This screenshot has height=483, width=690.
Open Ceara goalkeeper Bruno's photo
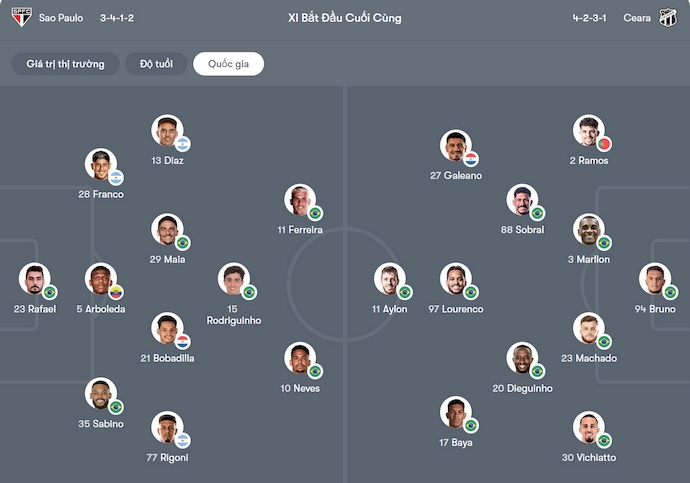655,278
